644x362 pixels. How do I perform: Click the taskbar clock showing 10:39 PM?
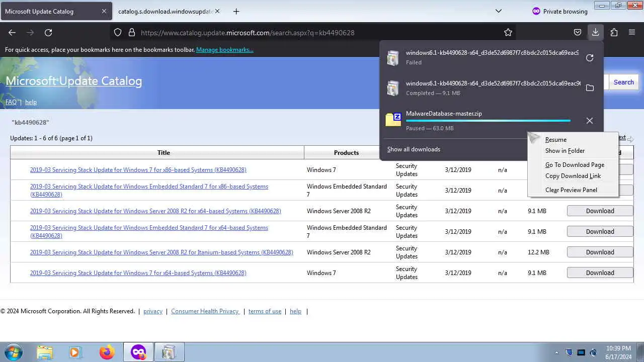point(618,352)
